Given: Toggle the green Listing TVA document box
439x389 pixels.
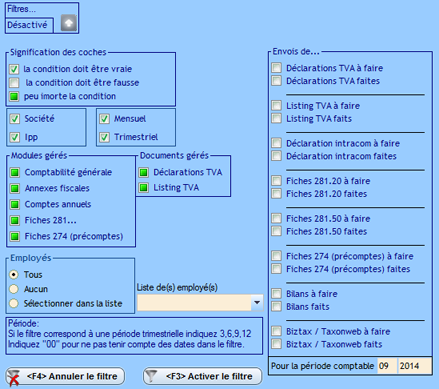Looking at the screenshot, I should [143, 188].
